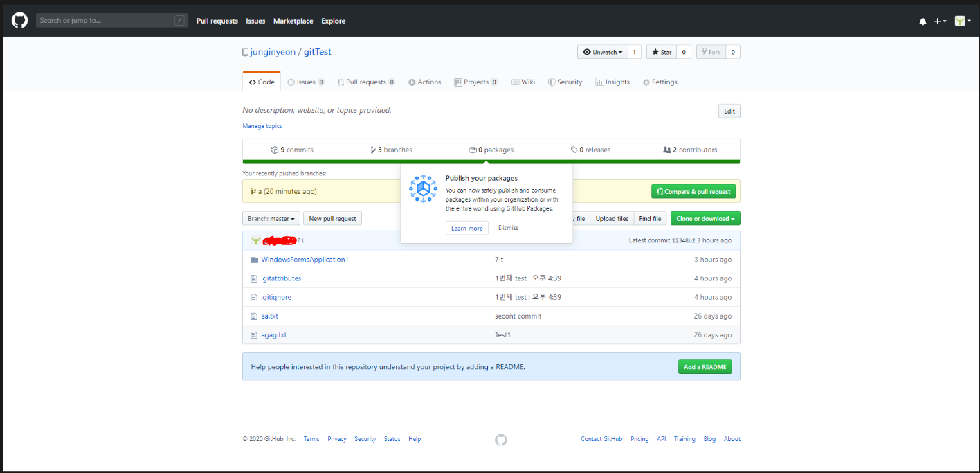Open Marketplace in top navigation
The image size is (980, 473).
tap(293, 21)
